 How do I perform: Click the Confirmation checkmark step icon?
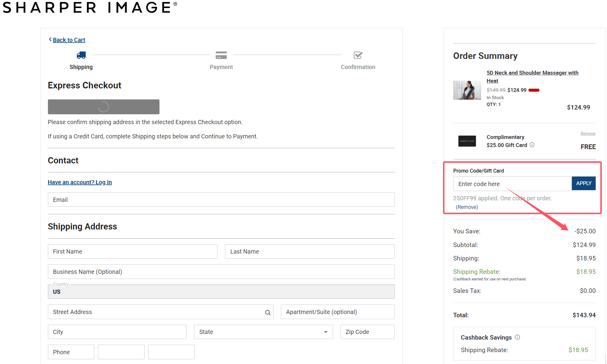[358, 55]
